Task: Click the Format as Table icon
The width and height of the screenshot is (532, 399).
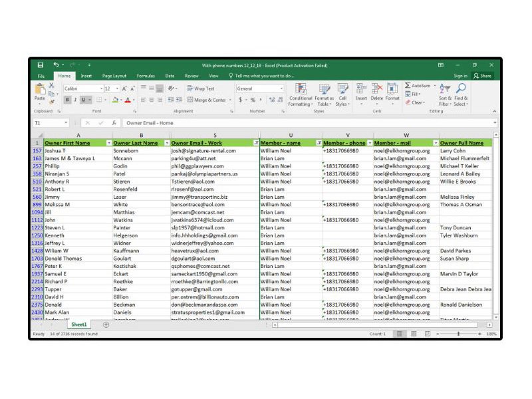Action: click(324, 94)
